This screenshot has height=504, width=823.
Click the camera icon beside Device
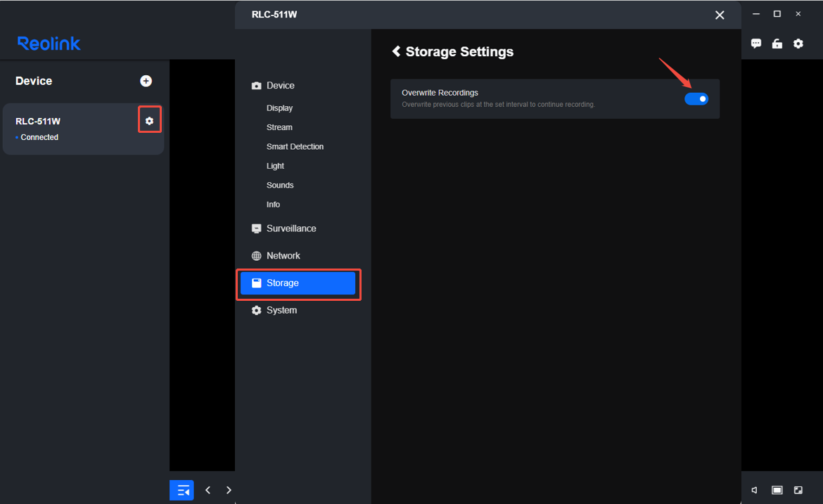point(256,86)
